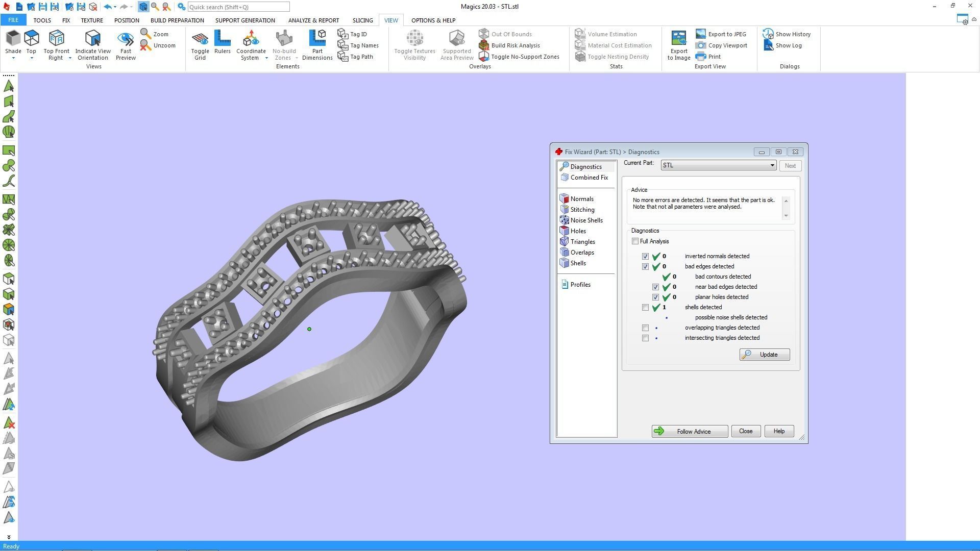Click in Quick search field
This screenshot has width=980, height=551.
tap(238, 7)
